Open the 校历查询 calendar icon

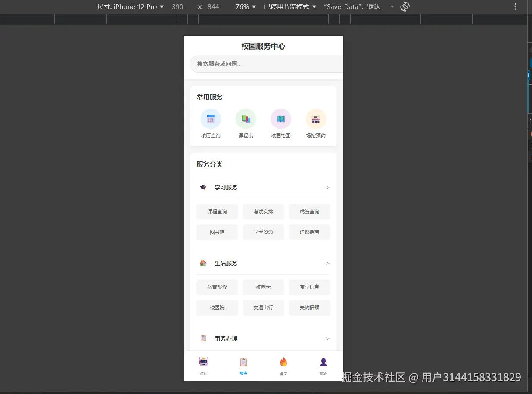tap(211, 119)
